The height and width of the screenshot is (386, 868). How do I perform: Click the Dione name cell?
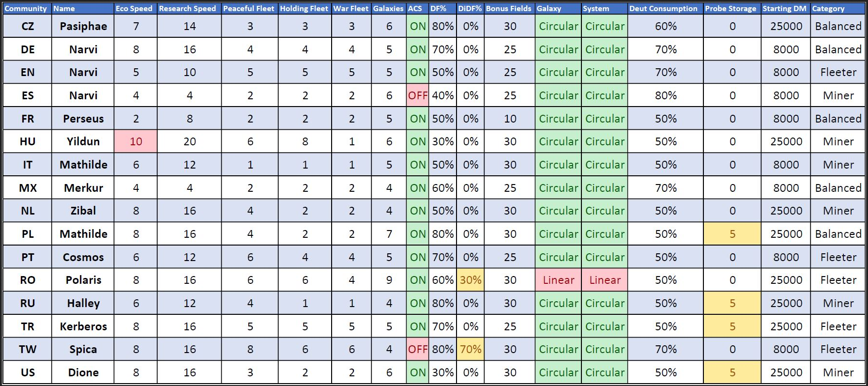(x=83, y=372)
